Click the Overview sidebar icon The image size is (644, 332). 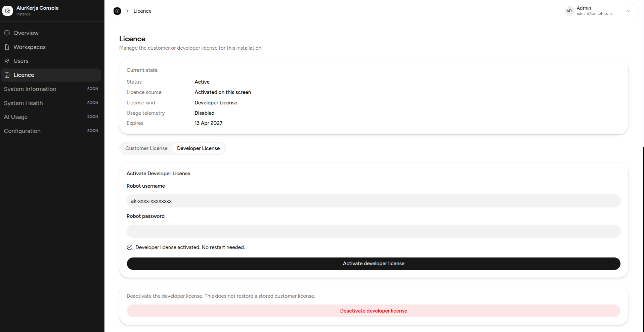[x=7, y=33]
